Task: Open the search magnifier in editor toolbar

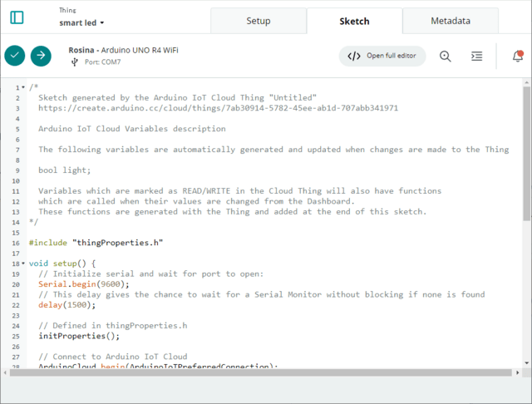Action: 446,57
